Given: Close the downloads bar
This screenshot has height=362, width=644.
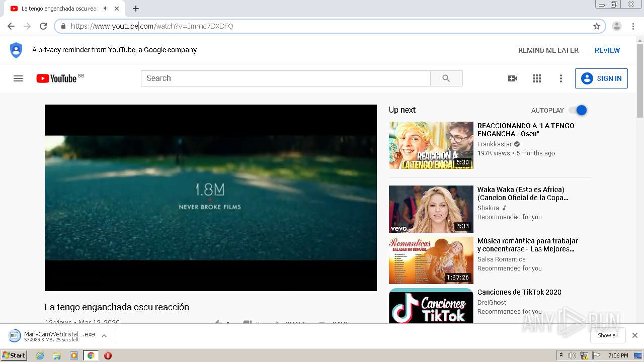Looking at the screenshot, I should [x=635, y=335].
